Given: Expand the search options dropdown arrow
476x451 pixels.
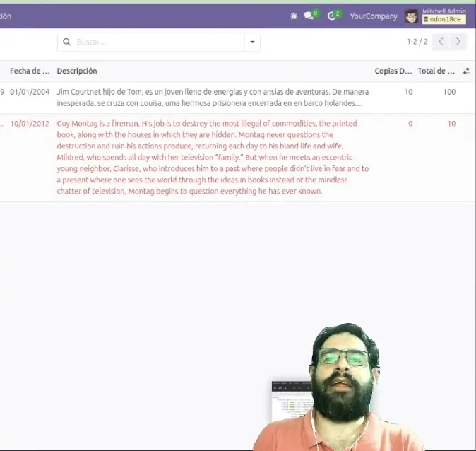Looking at the screenshot, I should [x=252, y=42].
